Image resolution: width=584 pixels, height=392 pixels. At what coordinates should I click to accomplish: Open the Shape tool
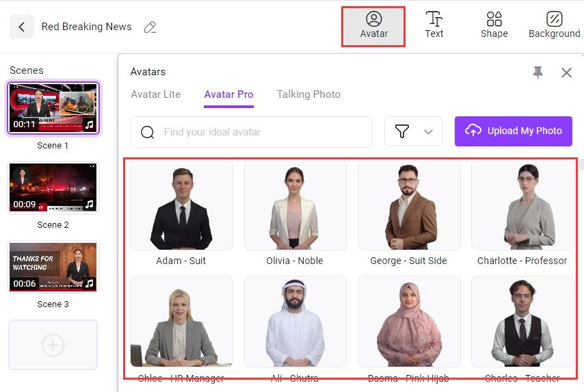[494, 25]
